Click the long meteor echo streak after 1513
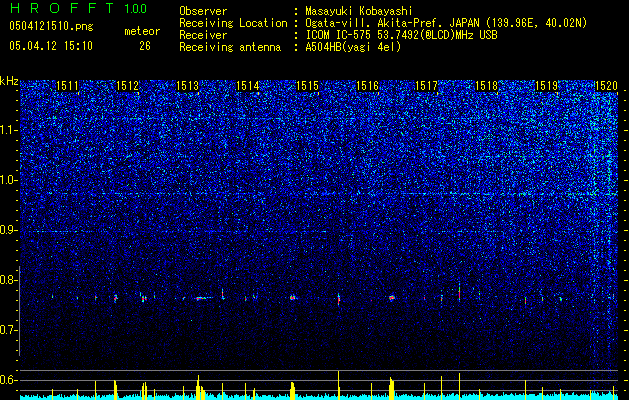Image resolution: width=629 pixels, height=400 pixels. click(204, 298)
